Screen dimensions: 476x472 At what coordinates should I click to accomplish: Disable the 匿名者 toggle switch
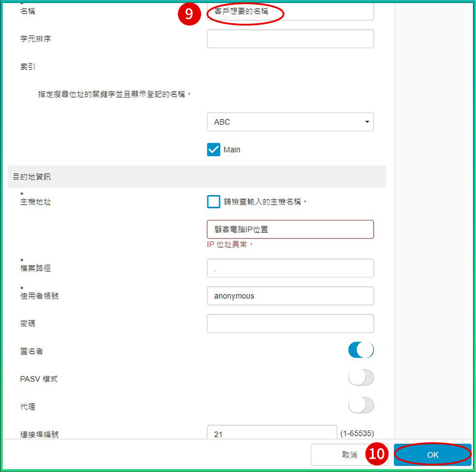pyautogui.click(x=361, y=351)
